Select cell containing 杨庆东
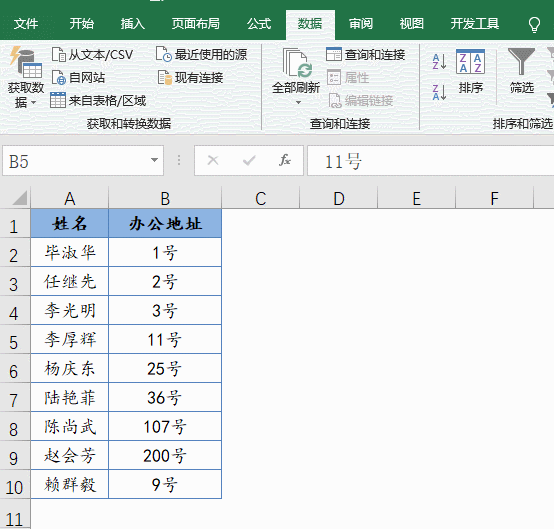The width and height of the screenshot is (554, 529). (70, 368)
